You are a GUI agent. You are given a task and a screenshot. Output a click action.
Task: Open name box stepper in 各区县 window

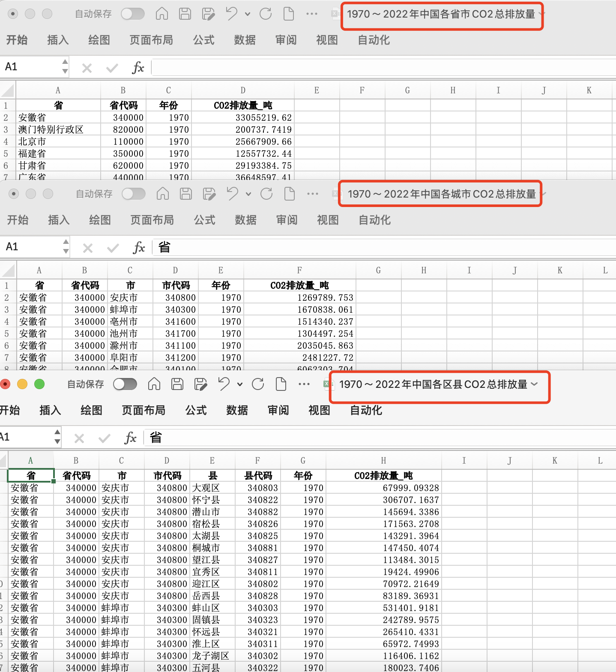pos(57,437)
